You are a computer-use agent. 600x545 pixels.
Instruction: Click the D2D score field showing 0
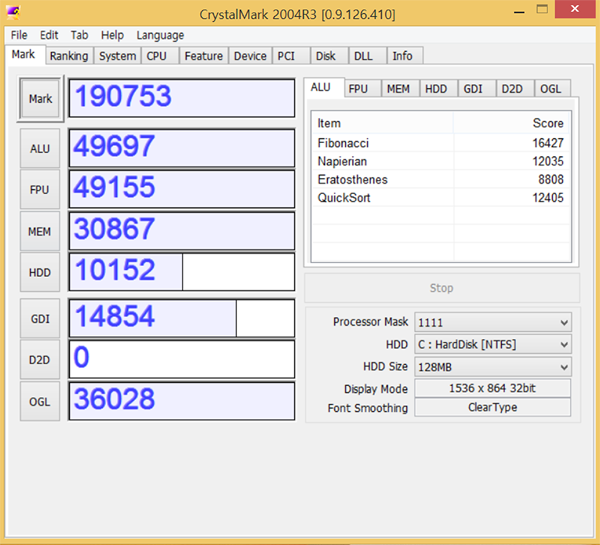click(x=182, y=360)
